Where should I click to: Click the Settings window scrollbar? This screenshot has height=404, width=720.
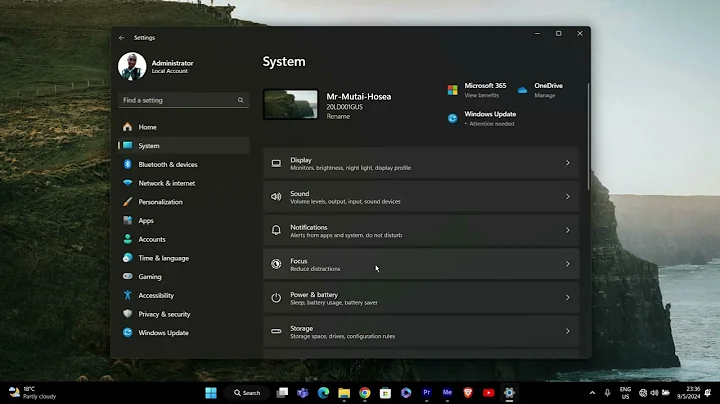588,136
